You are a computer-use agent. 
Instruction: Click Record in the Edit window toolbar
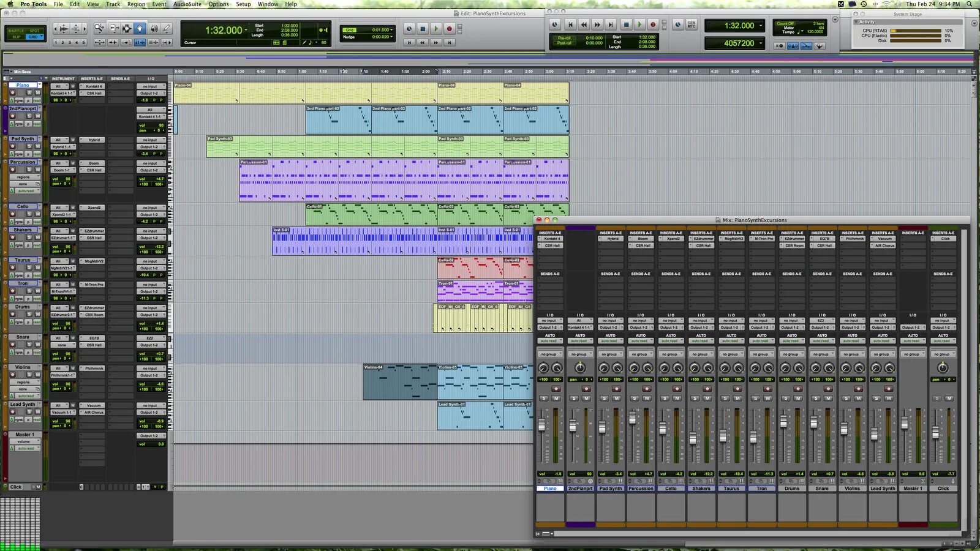click(x=449, y=29)
